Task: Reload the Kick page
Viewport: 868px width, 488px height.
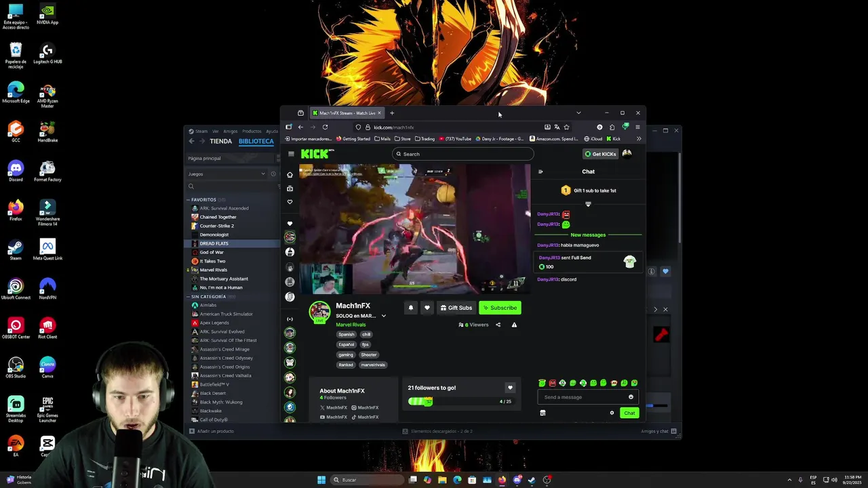Action: (x=325, y=127)
